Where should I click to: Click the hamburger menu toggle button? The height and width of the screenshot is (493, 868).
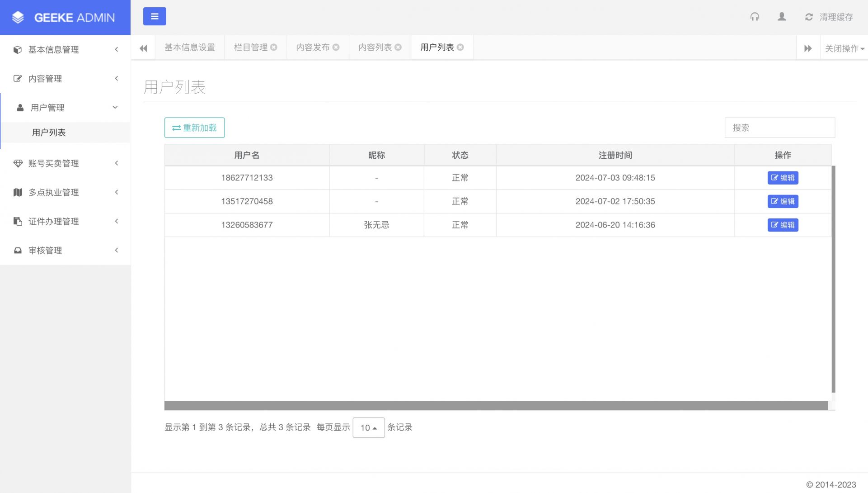pyautogui.click(x=155, y=17)
